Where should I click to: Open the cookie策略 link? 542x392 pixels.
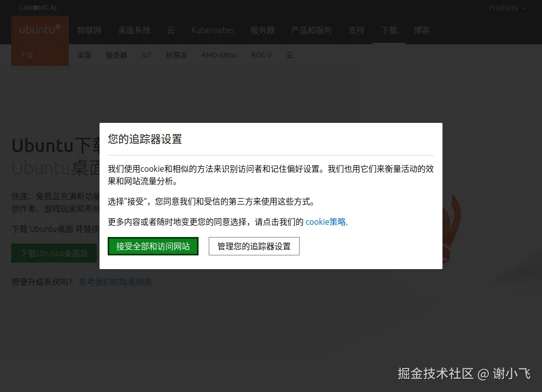click(x=325, y=222)
